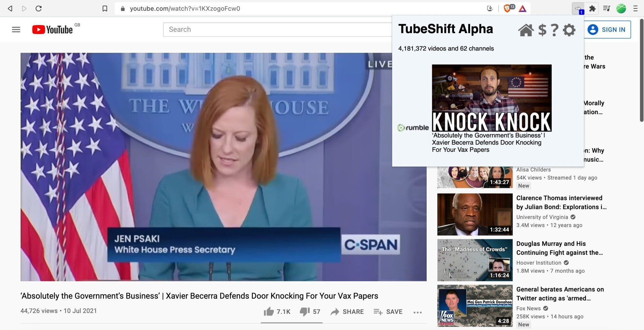
Task: Open TubeShift settings gear
Action: tap(569, 30)
